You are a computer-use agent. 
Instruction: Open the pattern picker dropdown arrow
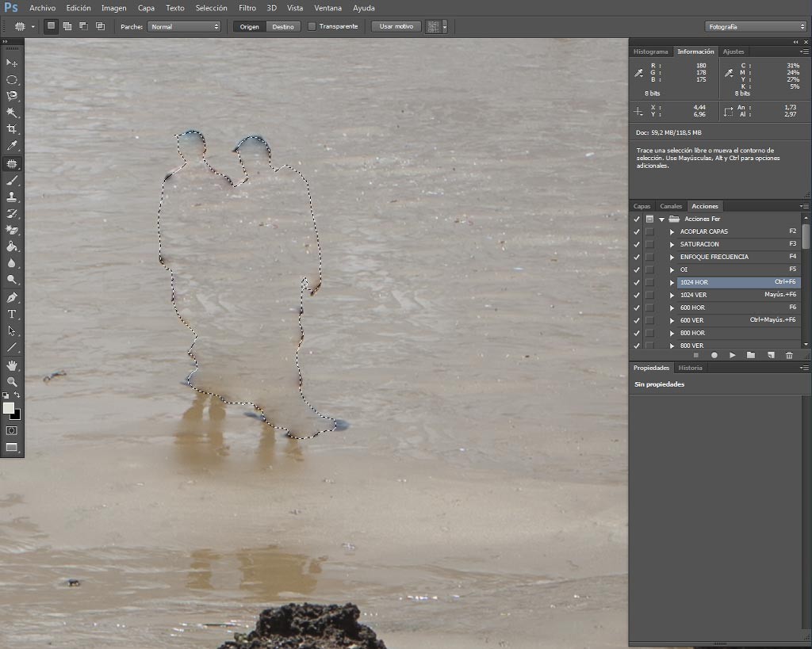445,26
